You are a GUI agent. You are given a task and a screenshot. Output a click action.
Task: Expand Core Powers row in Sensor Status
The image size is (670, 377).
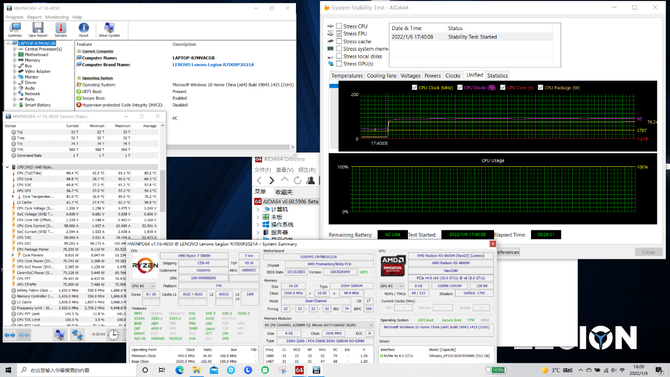[13, 255]
